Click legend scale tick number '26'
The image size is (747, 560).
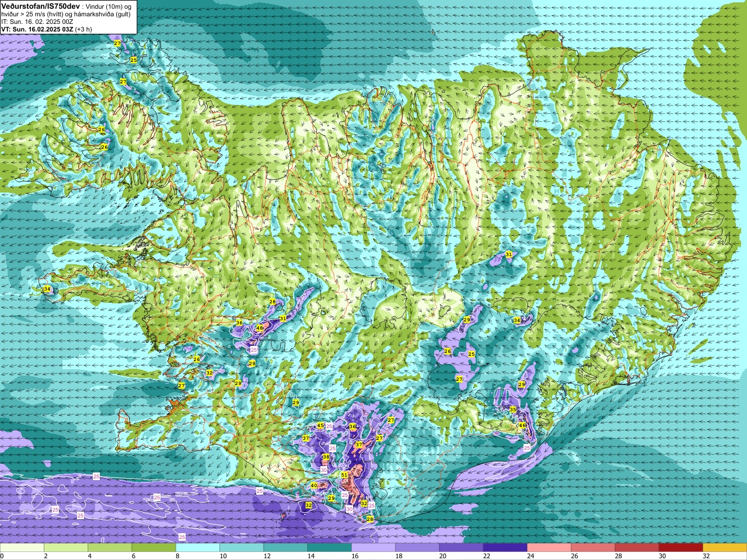pyautogui.click(x=574, y=556)
